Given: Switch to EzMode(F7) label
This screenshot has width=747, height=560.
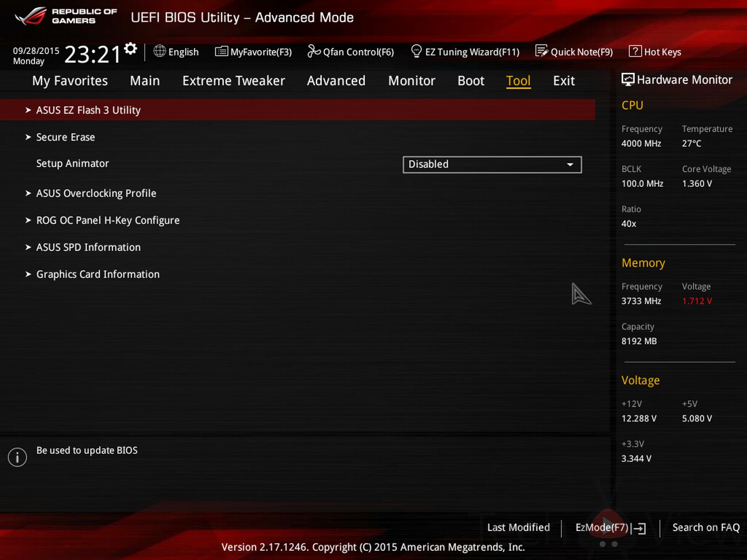Looking at the screenshot, I should 602,527.
